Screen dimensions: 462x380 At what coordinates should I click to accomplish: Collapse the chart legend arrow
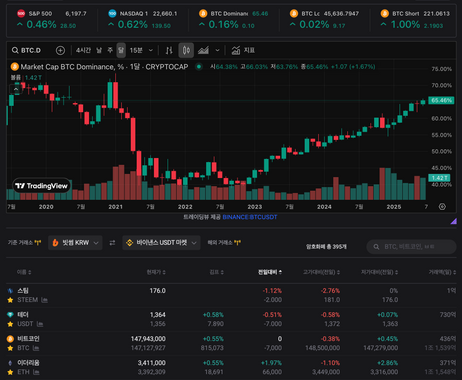(x=16, y=89)
